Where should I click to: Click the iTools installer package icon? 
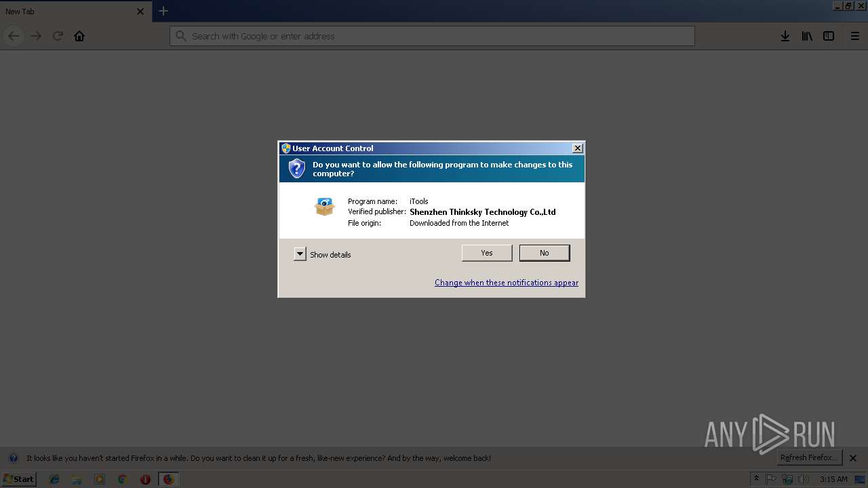coord(325,207)
